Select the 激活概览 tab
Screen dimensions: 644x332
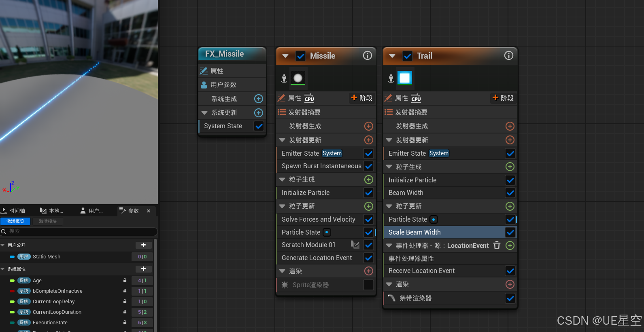(x=15, y=221)
